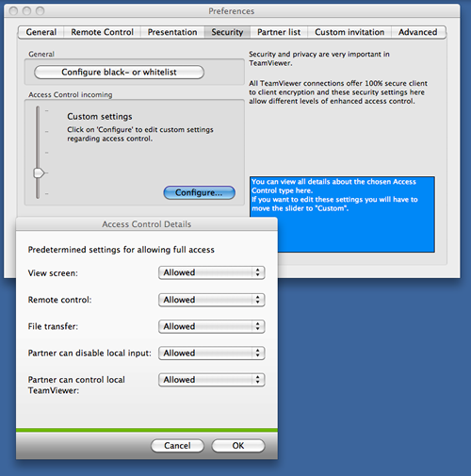Select the Presentation tab
Viewport: 471px width, 476px height.
[x=172, y=32]
